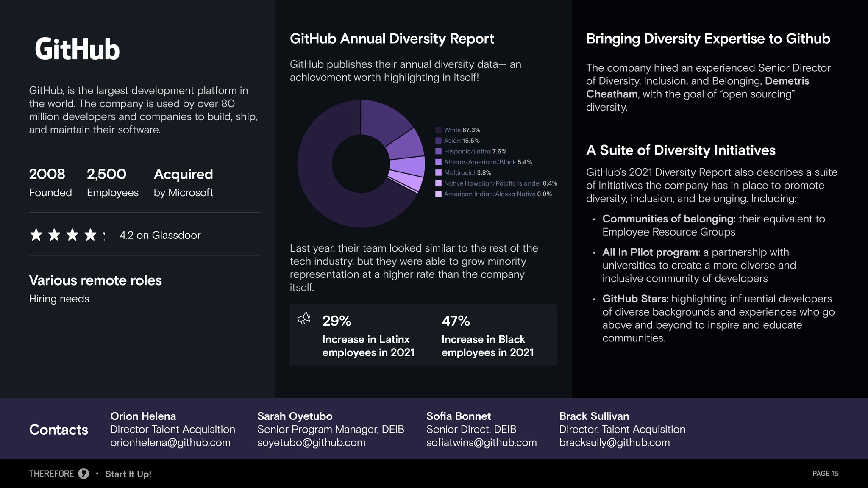
Task: Open email orionhelena@github.com
Action: click(x=170, y=443)
